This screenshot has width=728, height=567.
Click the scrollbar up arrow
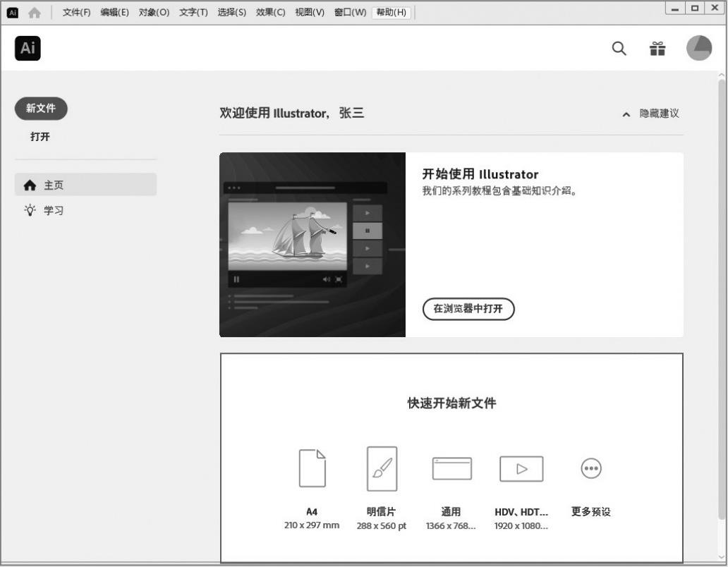[x=721, y=75]
